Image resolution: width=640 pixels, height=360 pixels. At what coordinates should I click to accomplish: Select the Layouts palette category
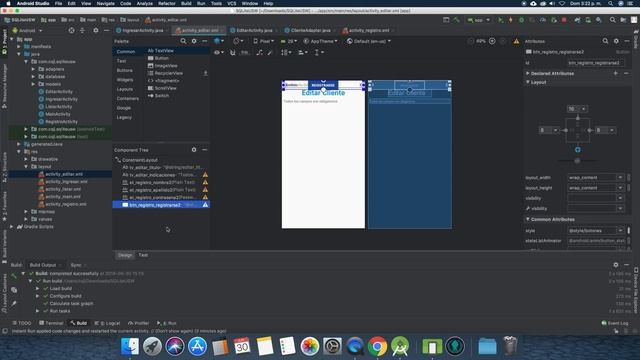tap(124, 89)
